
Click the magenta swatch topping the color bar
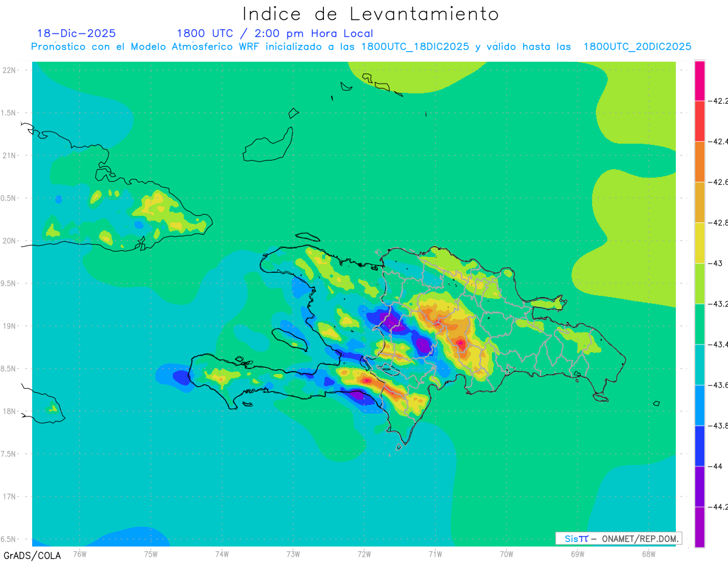click(699, 80)
